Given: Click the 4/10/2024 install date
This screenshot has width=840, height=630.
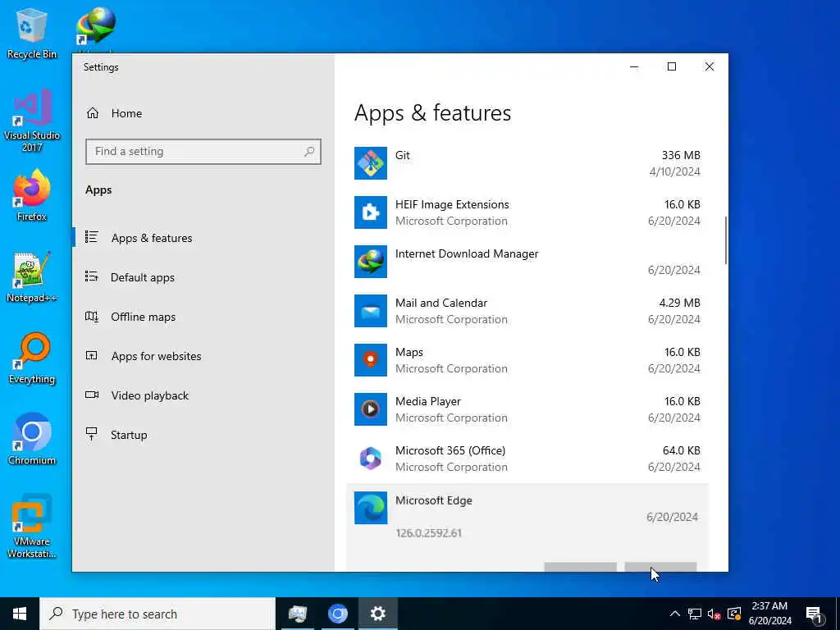Looking at the screenshot, I should click(674, 171).
